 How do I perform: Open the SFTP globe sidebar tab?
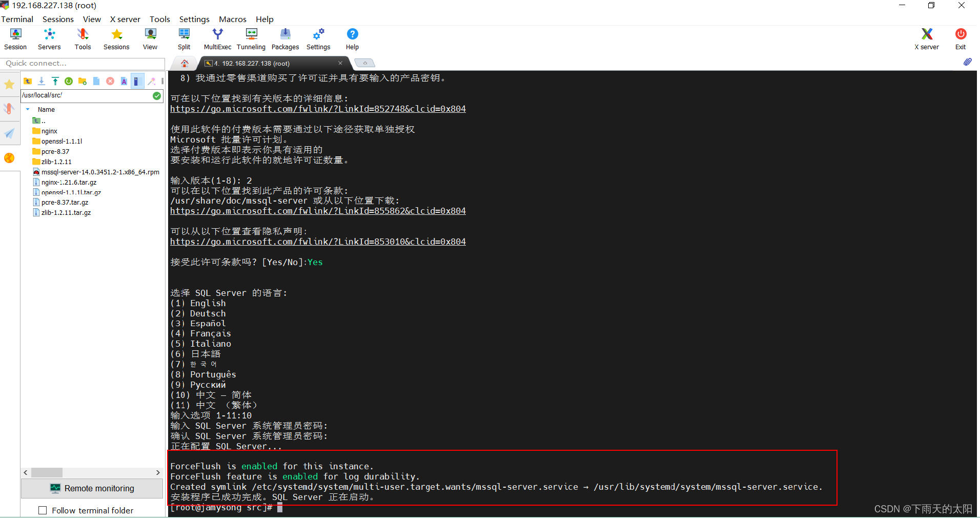[9, 158]
